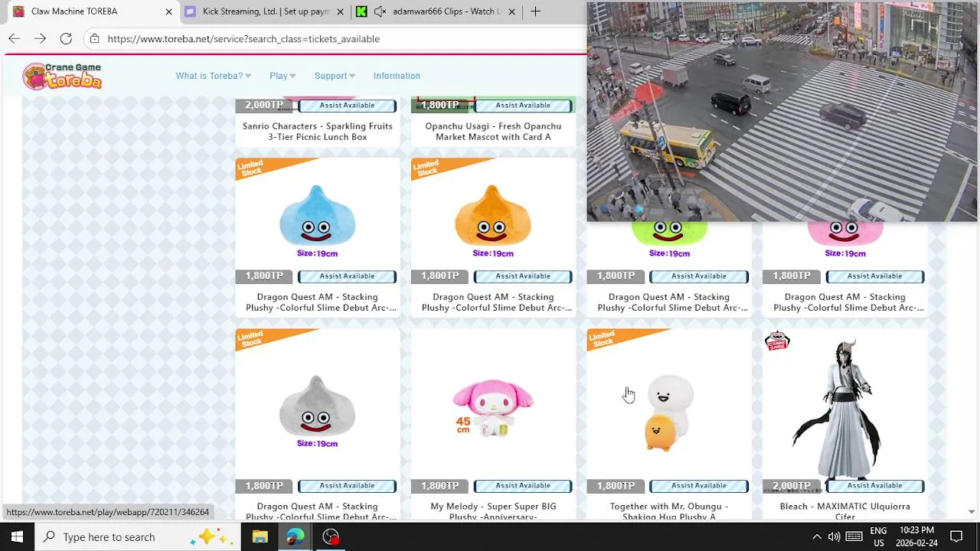This screenshot has height=551, width=980.
Task: Click Together with Mr. Obungu title
Action: pos(669,511)
